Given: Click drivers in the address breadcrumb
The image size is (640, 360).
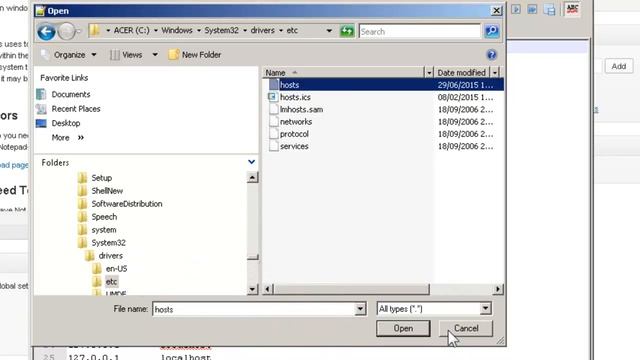Looking at the screenshot, I should click(262, 31).
